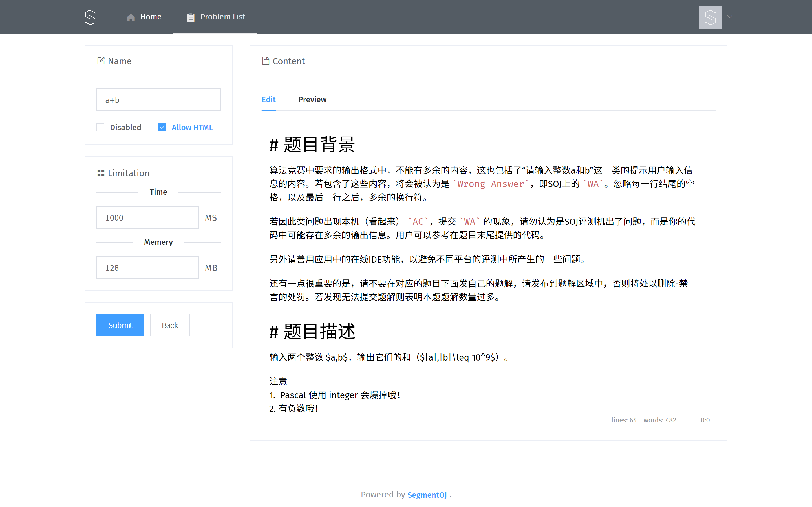Click the Allow HTML label text
The image size is (812, 507).
tap(192, 127)
